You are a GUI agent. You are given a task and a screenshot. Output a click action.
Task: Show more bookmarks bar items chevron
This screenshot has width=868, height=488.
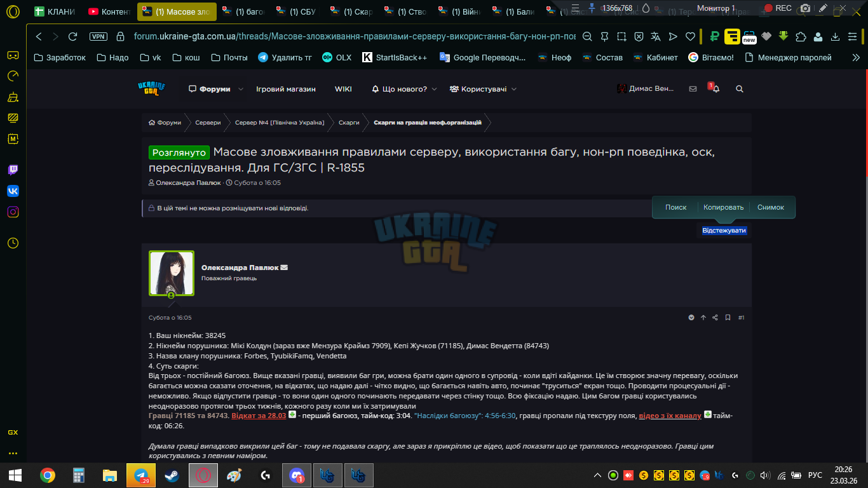pos(856,57)
